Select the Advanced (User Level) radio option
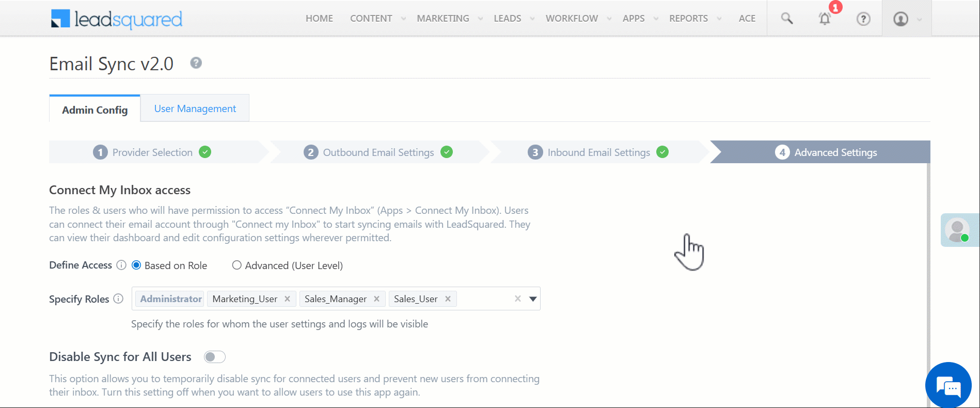This screenshot has height=408, width=980. tap(236, 265)
